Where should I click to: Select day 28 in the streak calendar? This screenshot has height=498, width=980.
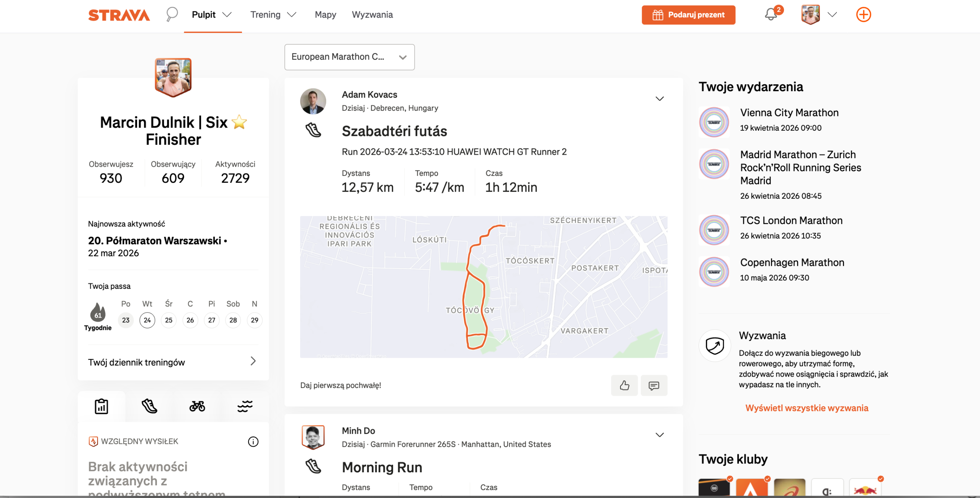(233, 320)
